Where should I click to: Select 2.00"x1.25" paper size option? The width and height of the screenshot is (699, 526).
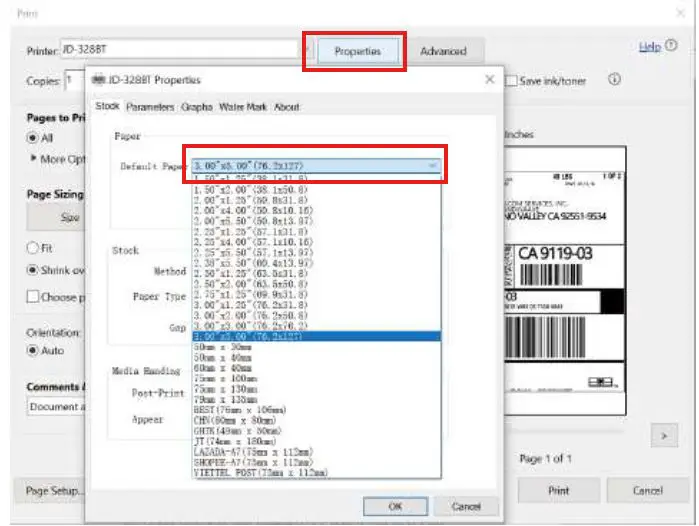(317, 200)
